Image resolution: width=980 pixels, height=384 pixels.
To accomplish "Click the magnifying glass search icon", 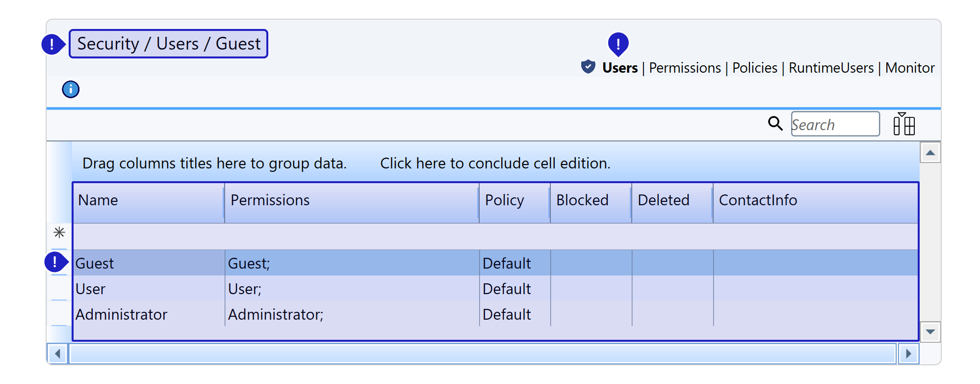I will pyautogui.click(x=775, y=123).
